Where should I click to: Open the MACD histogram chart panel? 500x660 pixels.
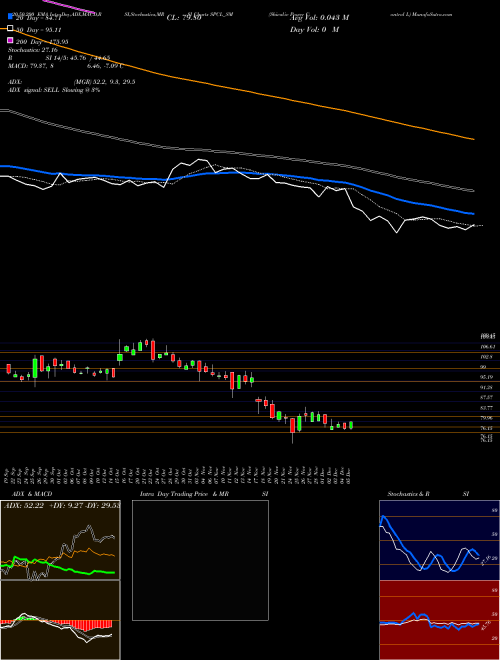point(60,620)
